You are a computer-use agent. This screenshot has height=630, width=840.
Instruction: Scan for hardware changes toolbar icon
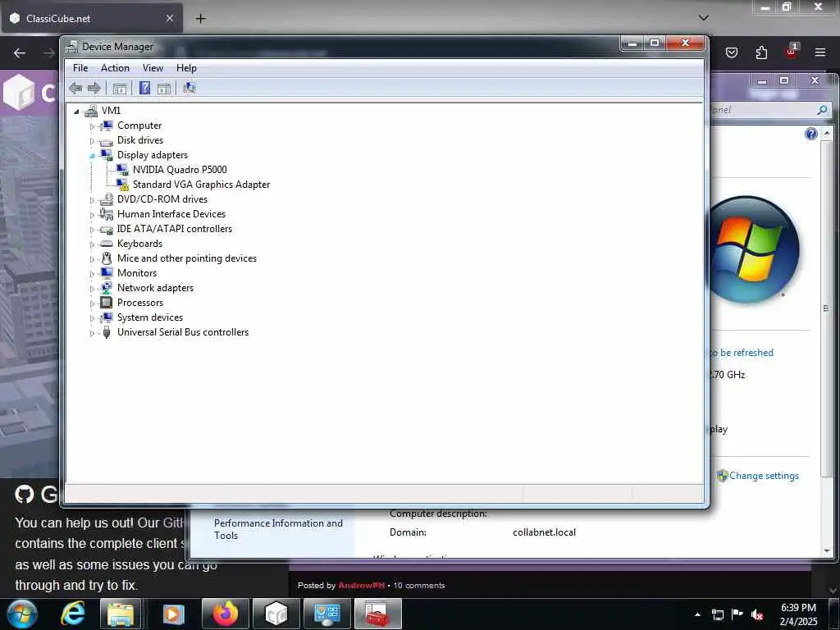(189, 88)
